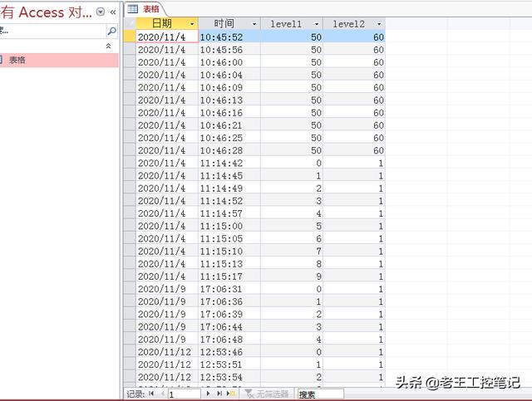Viewport: 532px width, 401px height.
Task: Open the level2 column filter dropdown
Action: click(x=379, y=24)
